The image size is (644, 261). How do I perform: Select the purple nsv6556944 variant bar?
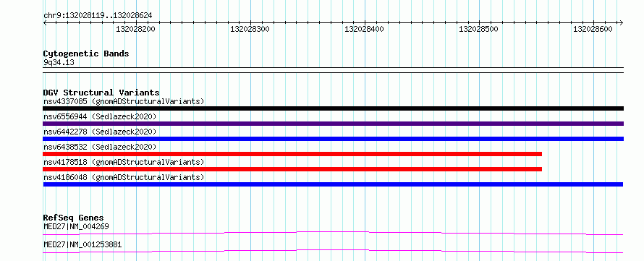coord(333,124)
